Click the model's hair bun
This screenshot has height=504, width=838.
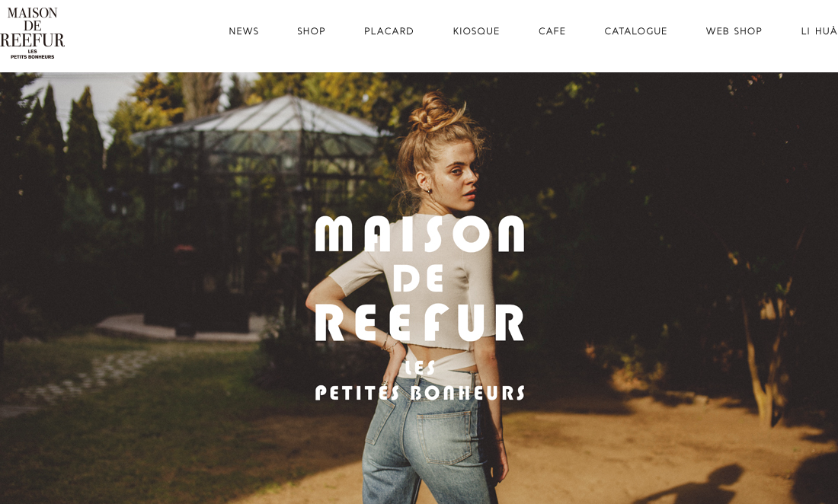(434, 111)
